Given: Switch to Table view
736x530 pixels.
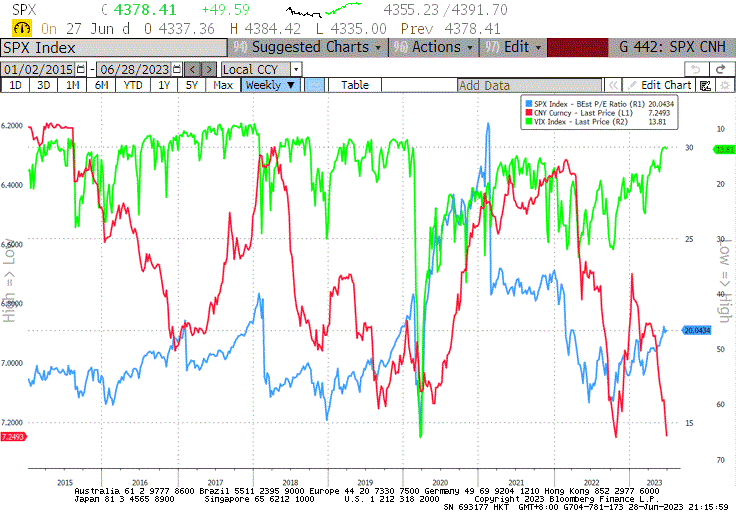Looking at the screenshot, I should [355, 85].
